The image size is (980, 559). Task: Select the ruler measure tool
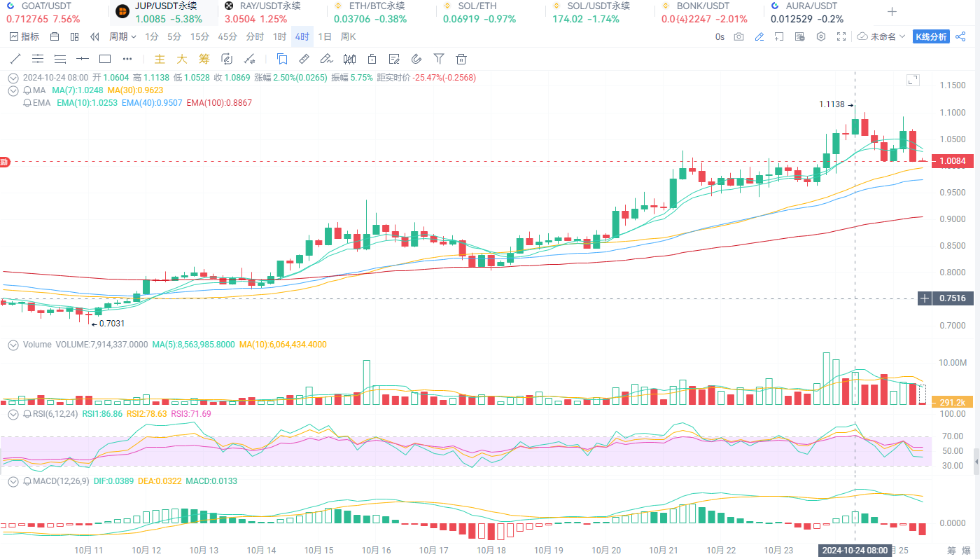(304, 59)
